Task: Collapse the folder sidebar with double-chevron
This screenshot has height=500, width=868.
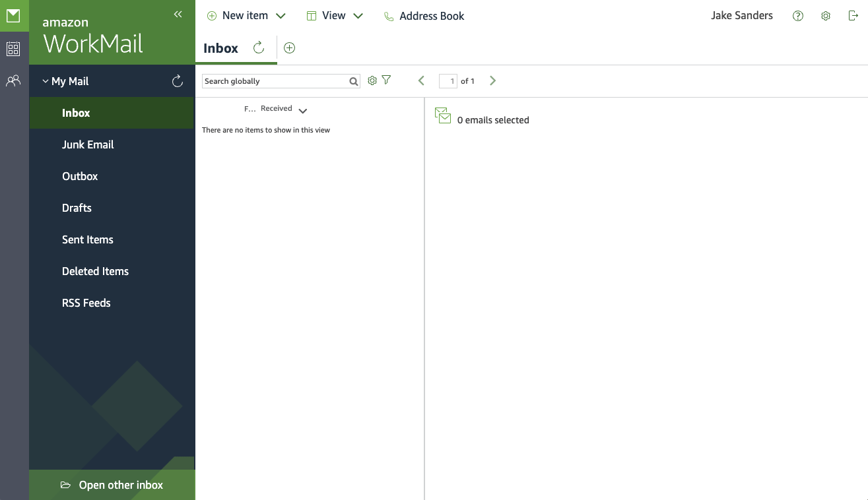Action: pos(178,15)
